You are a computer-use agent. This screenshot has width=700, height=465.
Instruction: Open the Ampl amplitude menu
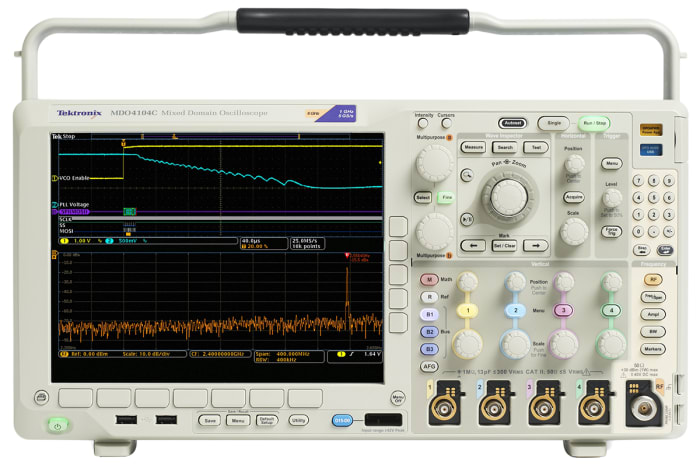pos(653,314)
